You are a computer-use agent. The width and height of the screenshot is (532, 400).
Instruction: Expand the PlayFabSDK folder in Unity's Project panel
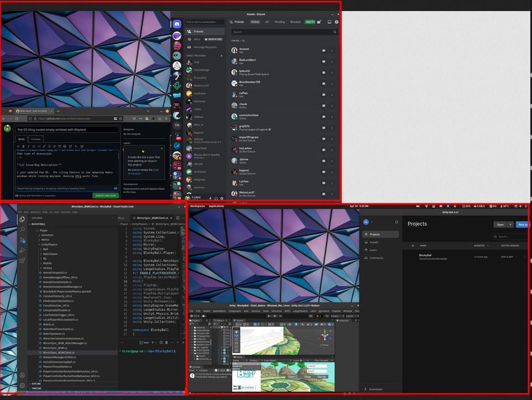[192, 353]
